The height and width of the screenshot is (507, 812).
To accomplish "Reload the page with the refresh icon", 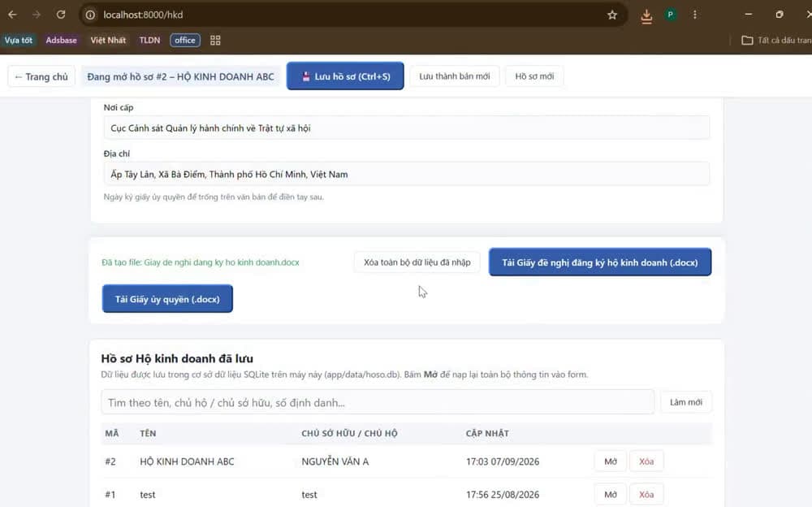I will pos(61,15).
